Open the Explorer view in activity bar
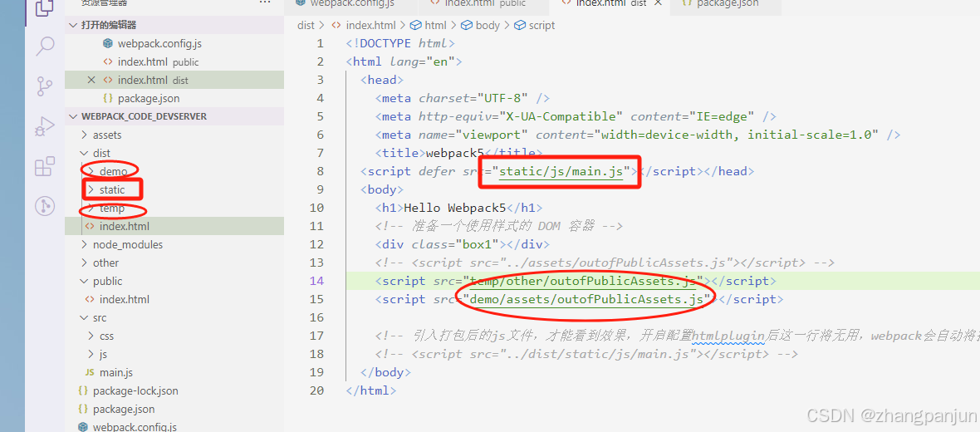Image resolution: width=980 pixels, height=432 pixels. pos(44,7)
